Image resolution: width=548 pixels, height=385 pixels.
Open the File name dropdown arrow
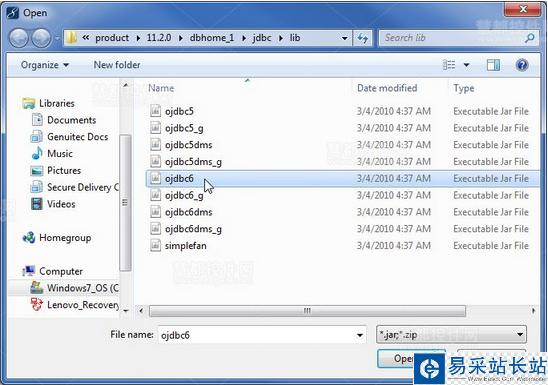click(360, 335)
